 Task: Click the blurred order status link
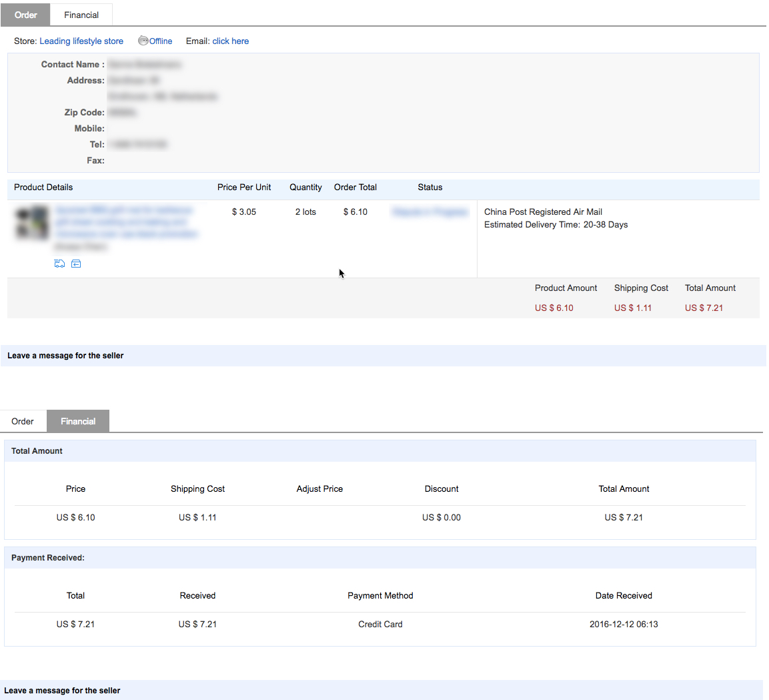pyautogui.click(x=430, y=212)
